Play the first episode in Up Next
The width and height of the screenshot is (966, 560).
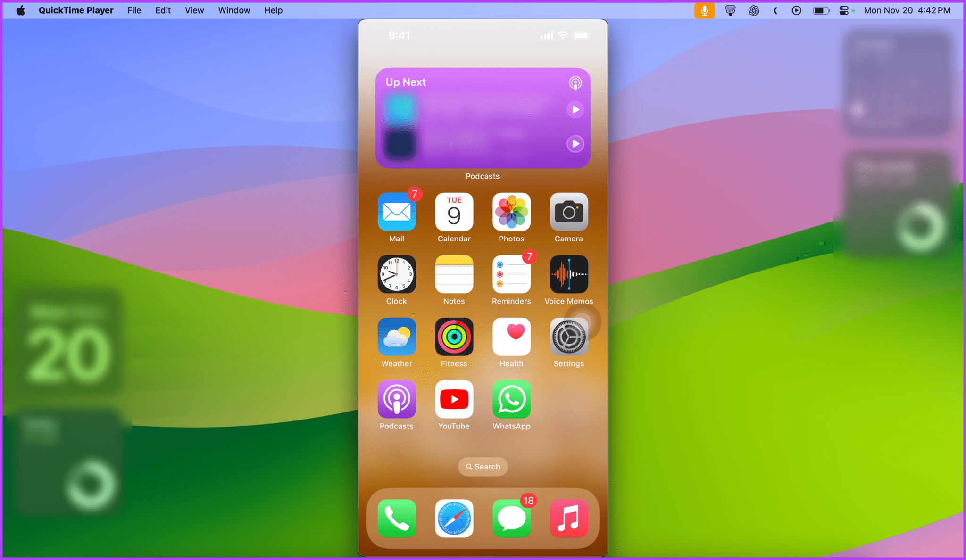pos(575,109)
